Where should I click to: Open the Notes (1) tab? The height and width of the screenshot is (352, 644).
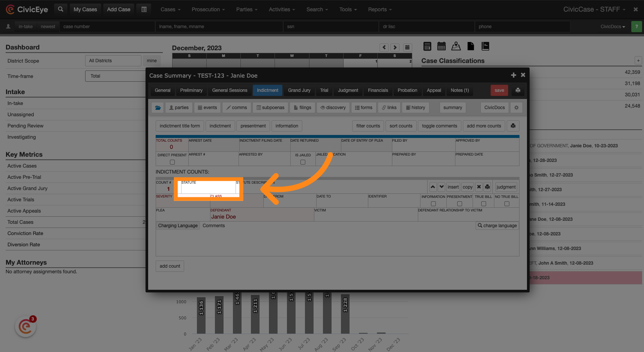[x=460, y=90]
